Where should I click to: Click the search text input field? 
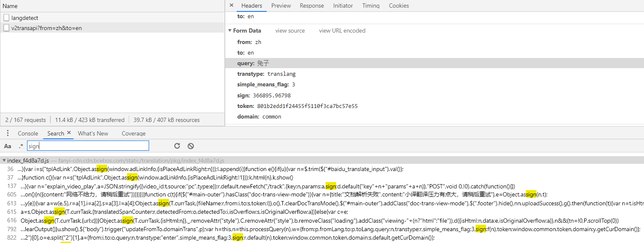coord(88,146)
